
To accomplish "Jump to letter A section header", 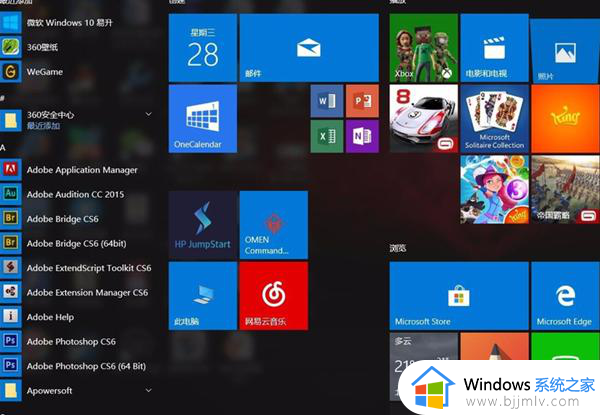I will [3, 148].
